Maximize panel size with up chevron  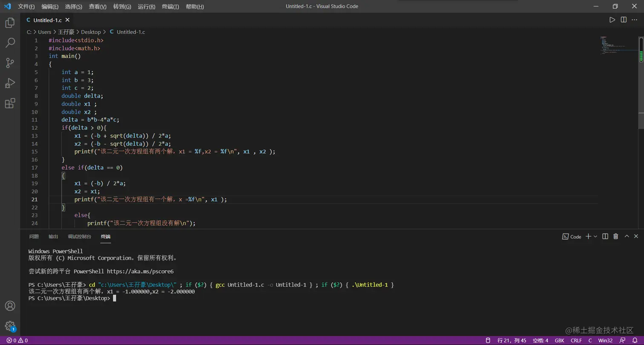click(x=627, y=237)
